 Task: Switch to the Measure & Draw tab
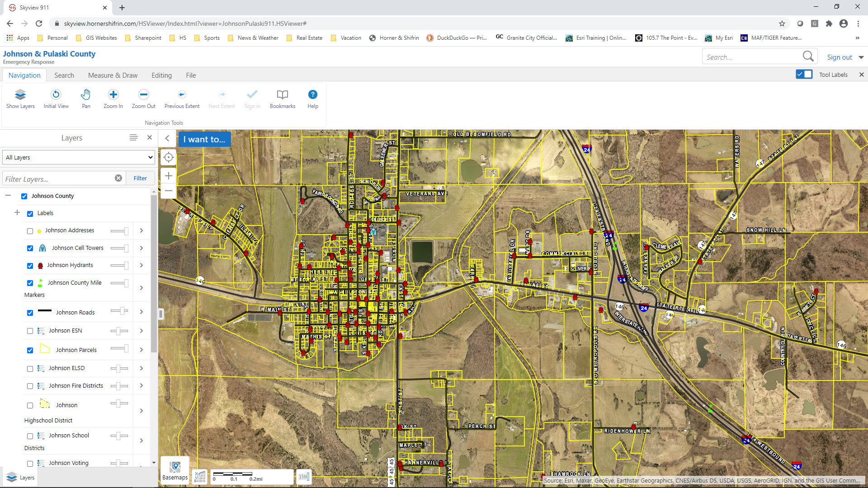[113, 75]
